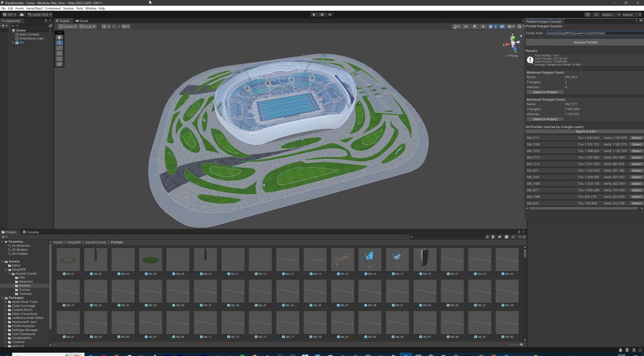Select the Scale tool in scene overlay
This screenshot has height=356, width=644.
pos(60,53)
